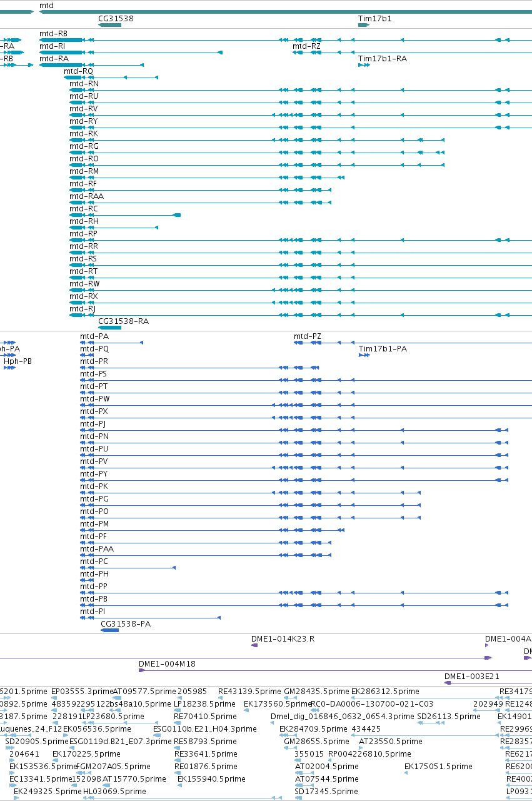Click the mtd-RQ transcript label
This screenshot has height=801, width=532.
pos(78,71)
